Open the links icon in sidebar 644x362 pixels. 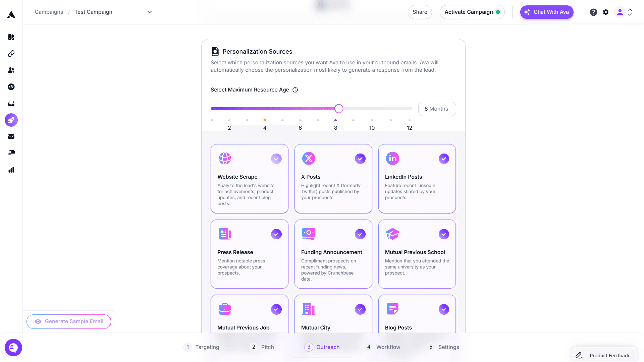pos(11,54)
